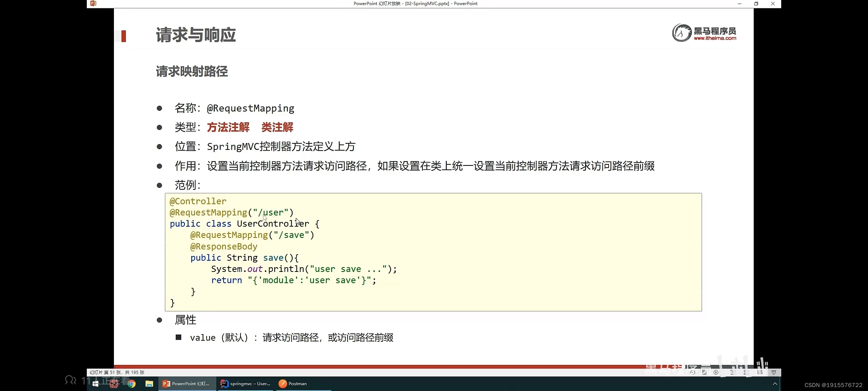868x391 pixels.
Task: Click the value (默认) attribute line
Action: tap(292, 338)
